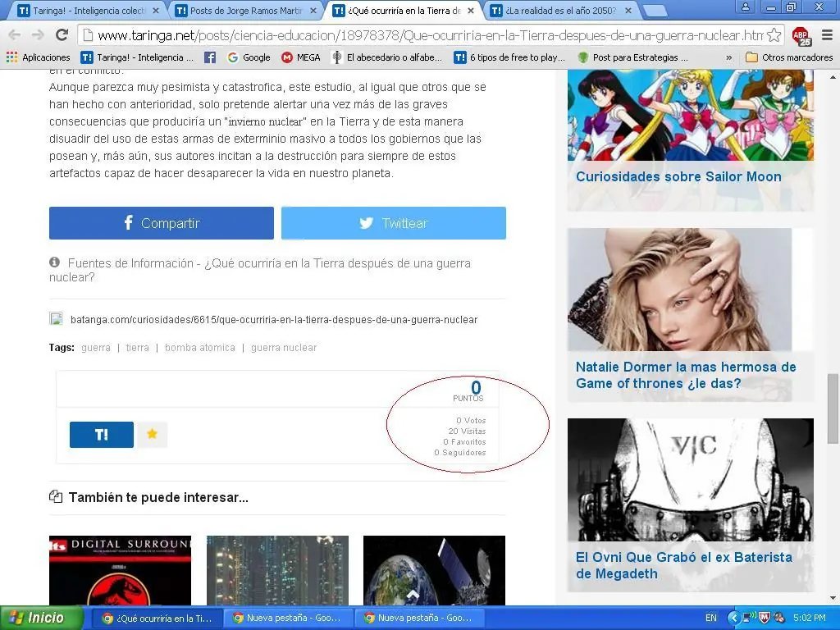Open 'El Ovni Que Grabó el ex Baterista' link
This screenshot has height=630, width=840.
[x=684, y=565]
